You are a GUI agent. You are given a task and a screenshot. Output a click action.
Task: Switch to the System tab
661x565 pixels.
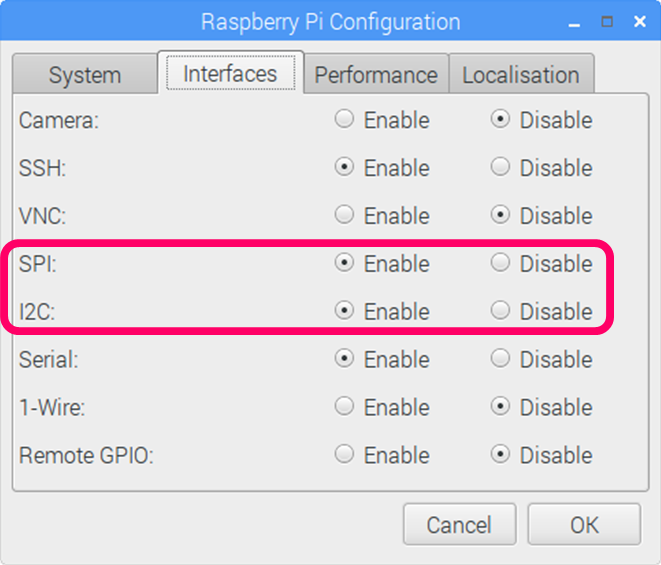pyautogui.click(x=85, y=74)
